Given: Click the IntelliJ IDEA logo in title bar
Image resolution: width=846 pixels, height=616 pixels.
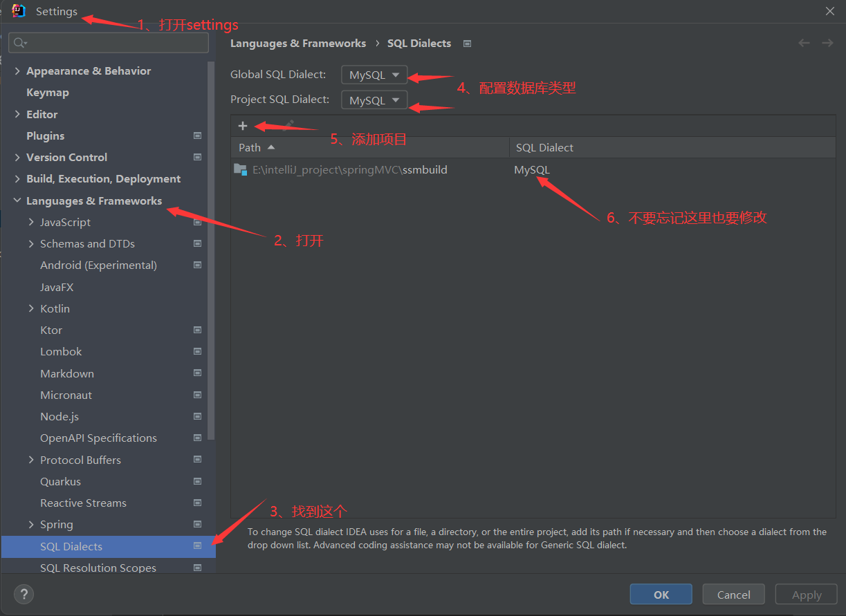Looking at the screenshot, I should click(19, 11).
